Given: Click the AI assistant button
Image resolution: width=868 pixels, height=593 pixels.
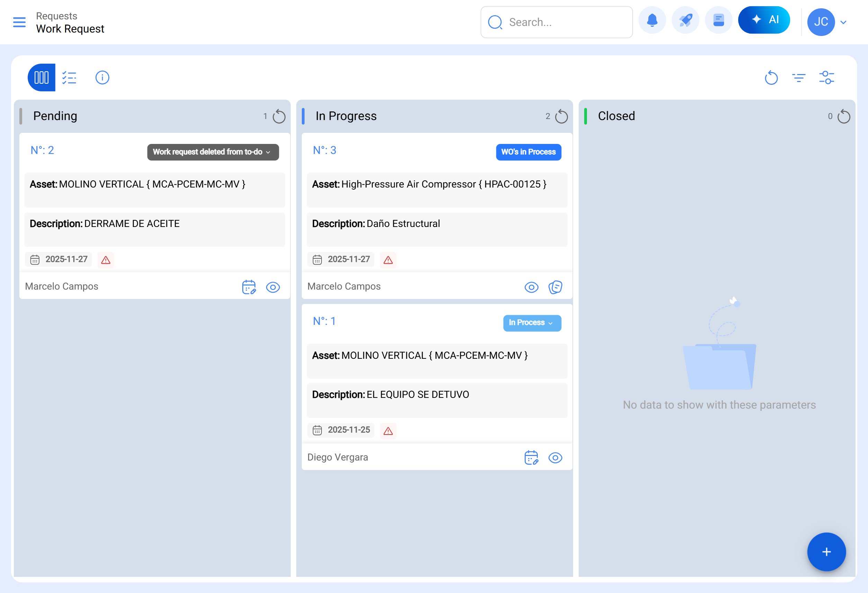Looking at the screenshot, I should tap(764, 20).
